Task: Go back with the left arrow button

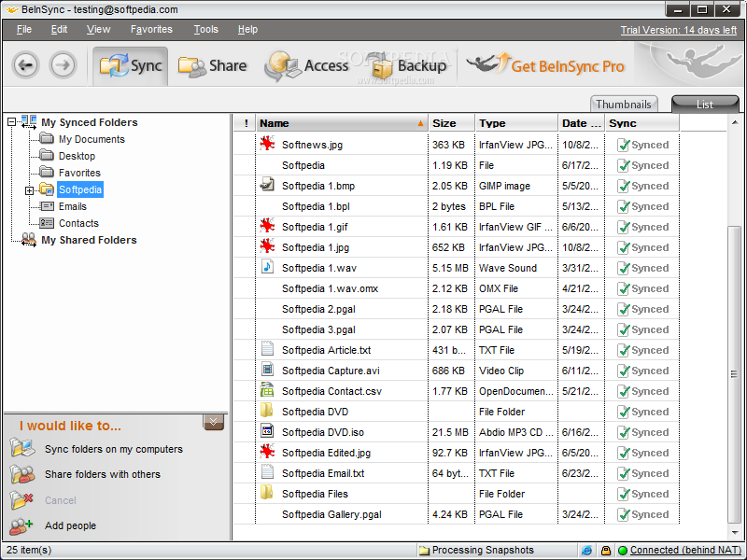Action: click(25, 64)
